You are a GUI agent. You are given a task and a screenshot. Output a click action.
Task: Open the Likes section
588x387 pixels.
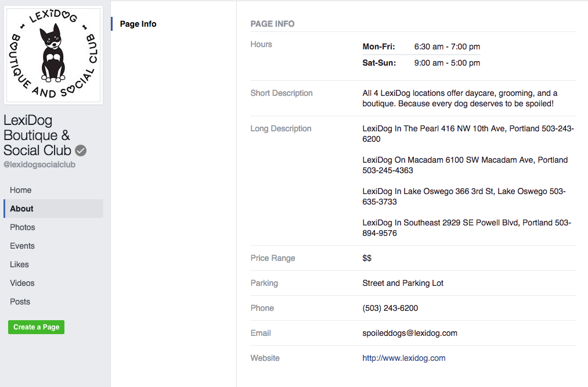(20, 264)
